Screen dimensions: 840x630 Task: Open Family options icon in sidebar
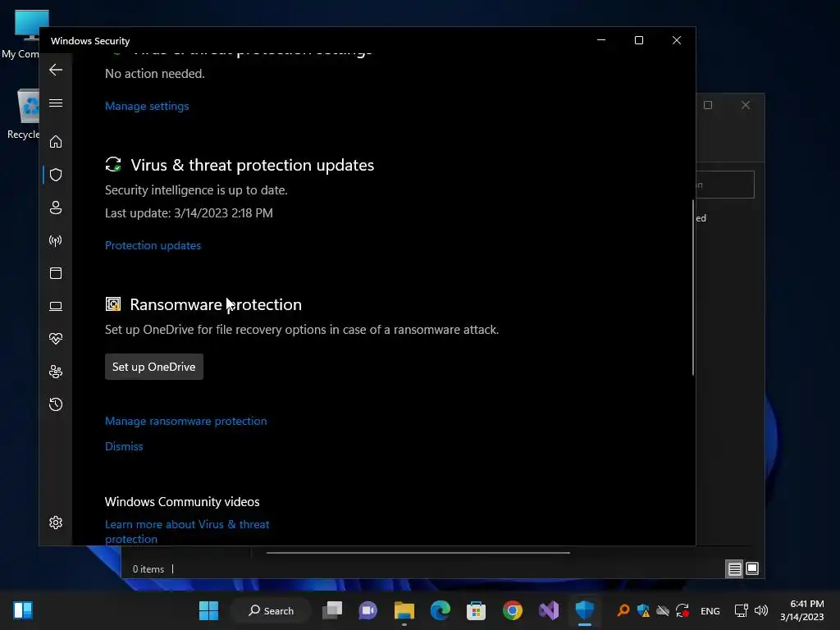pos(56,372)
